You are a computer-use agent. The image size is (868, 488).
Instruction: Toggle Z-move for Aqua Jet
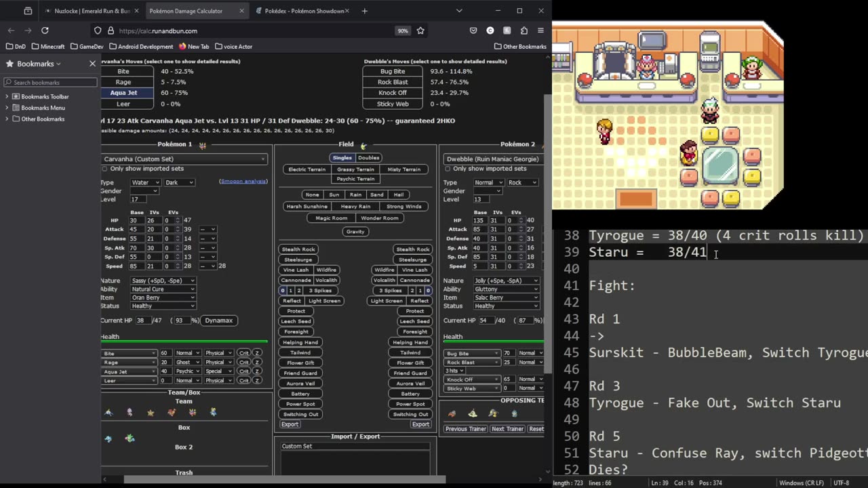coord(258,371)
